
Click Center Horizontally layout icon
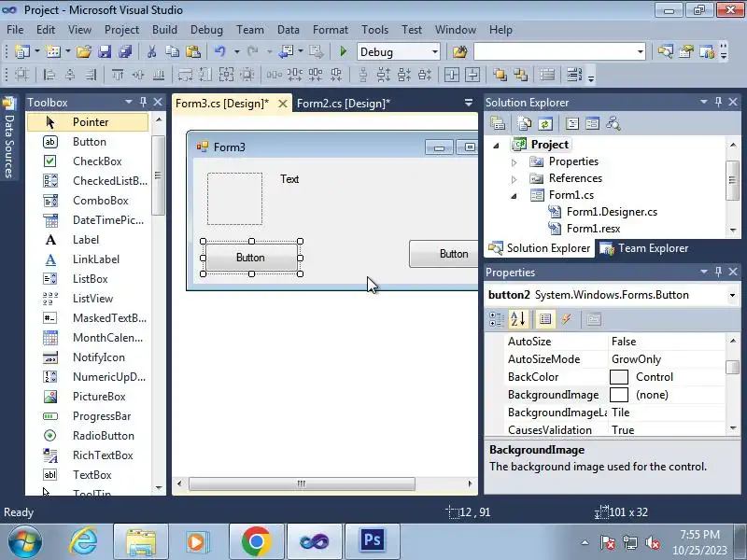point(451,75)
